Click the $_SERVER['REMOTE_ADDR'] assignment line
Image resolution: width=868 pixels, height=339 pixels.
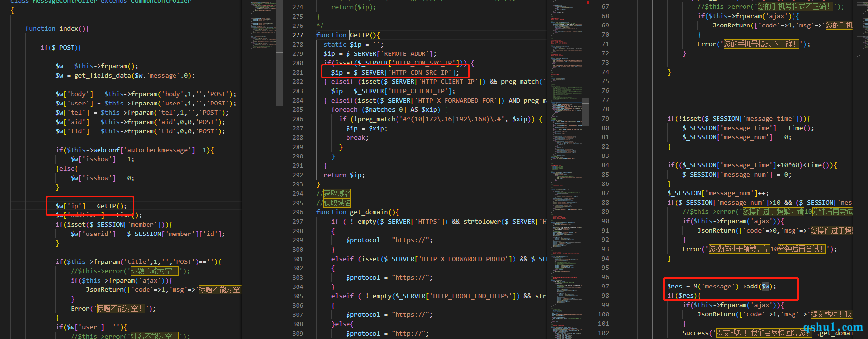click(380, 53)
